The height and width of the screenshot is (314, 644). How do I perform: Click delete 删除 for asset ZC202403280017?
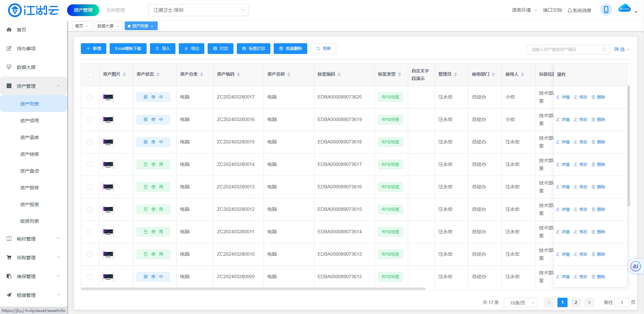coord(598,97)
